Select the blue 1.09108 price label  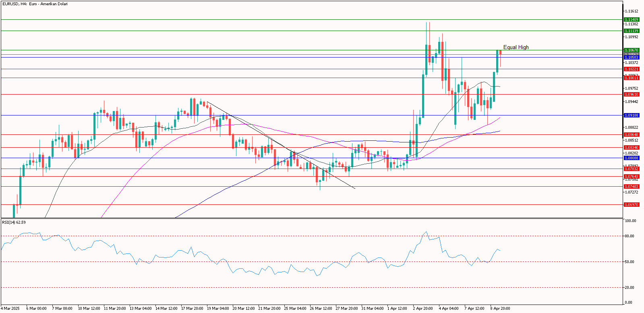point(631,115)
